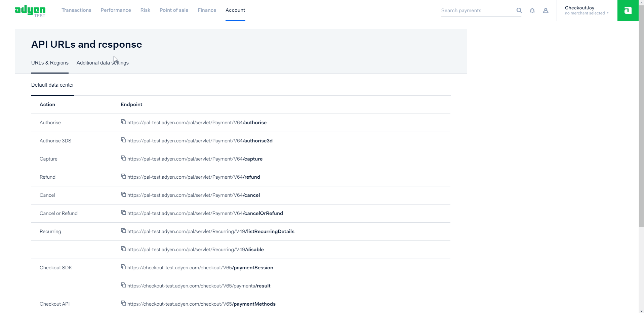Screen dimensions: 644x313
Task: Copy the capture endpoint URL
Action: (123, 158)
